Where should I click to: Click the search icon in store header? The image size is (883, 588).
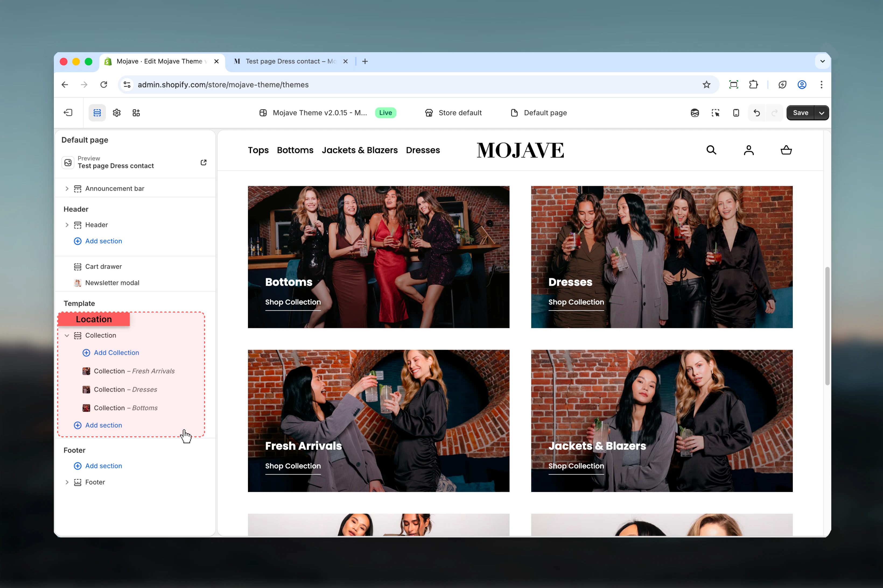coord(711,150)
